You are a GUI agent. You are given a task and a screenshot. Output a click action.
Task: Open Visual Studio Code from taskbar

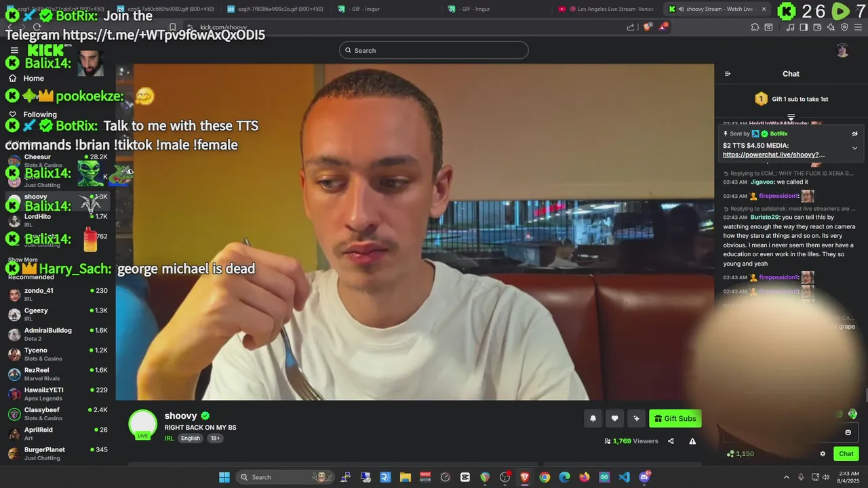[x=624, y=477]
